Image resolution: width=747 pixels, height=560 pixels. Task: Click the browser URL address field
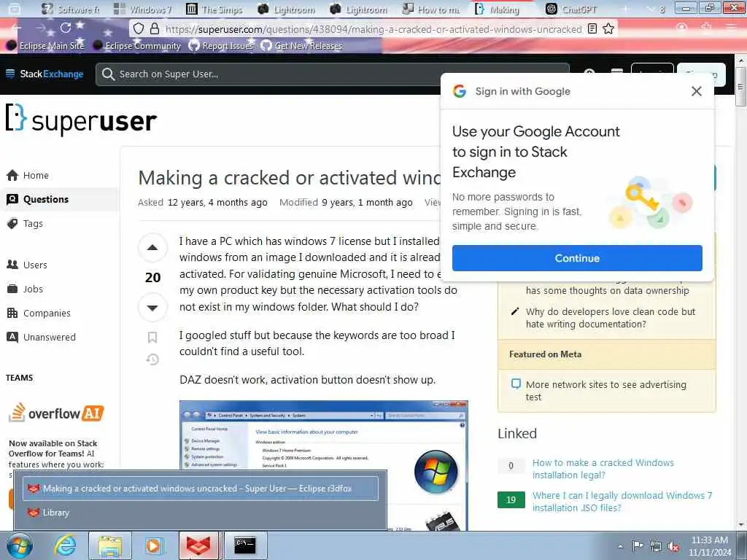click(373, 29)
